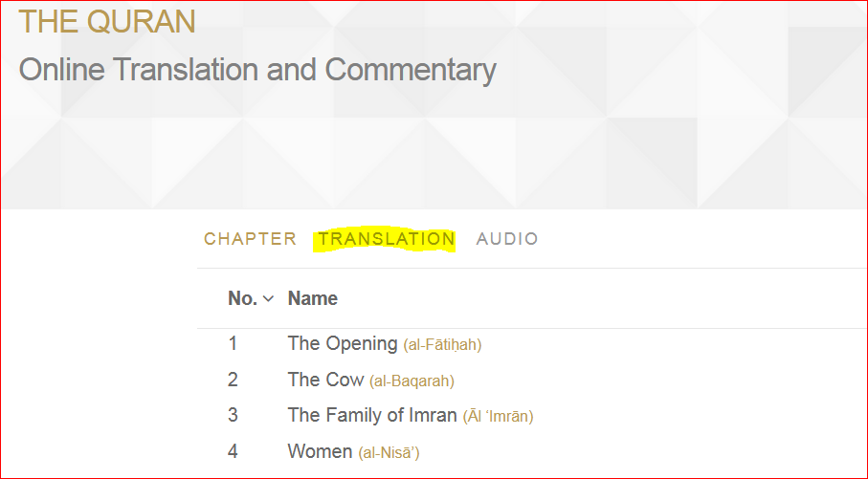
Task: Open chapter The Family of Imran
Action: pyautogui.click(x=372, y=415)
